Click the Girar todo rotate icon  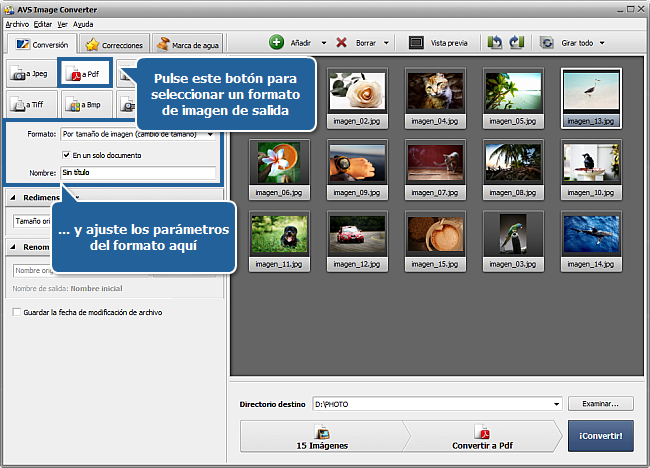[547, 43]
